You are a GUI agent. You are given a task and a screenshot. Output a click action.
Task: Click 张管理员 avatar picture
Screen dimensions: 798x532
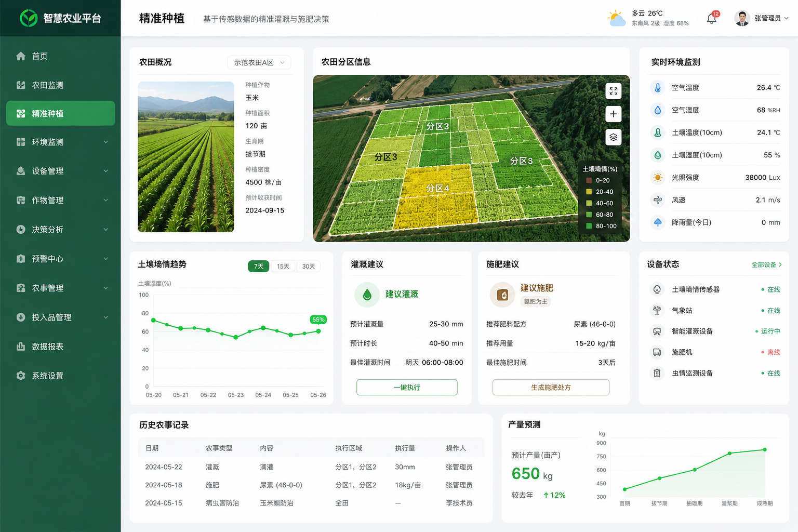(x=742, y=18)
